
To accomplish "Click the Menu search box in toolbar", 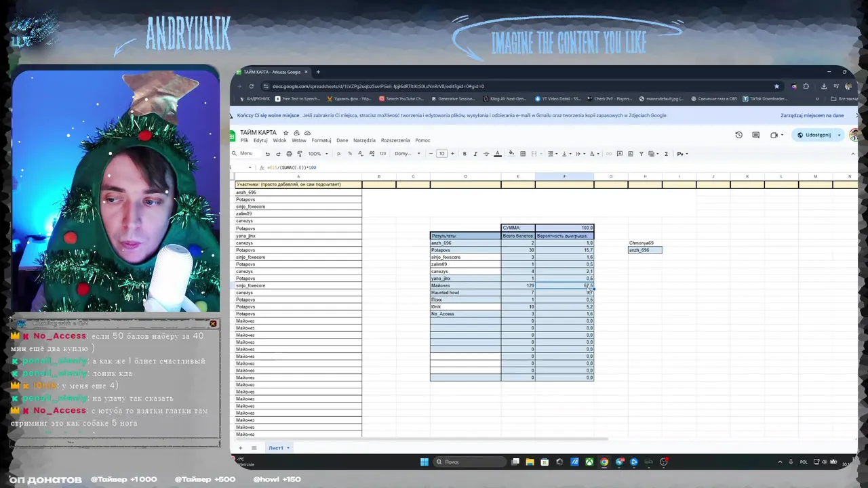I will click(248, 154).
